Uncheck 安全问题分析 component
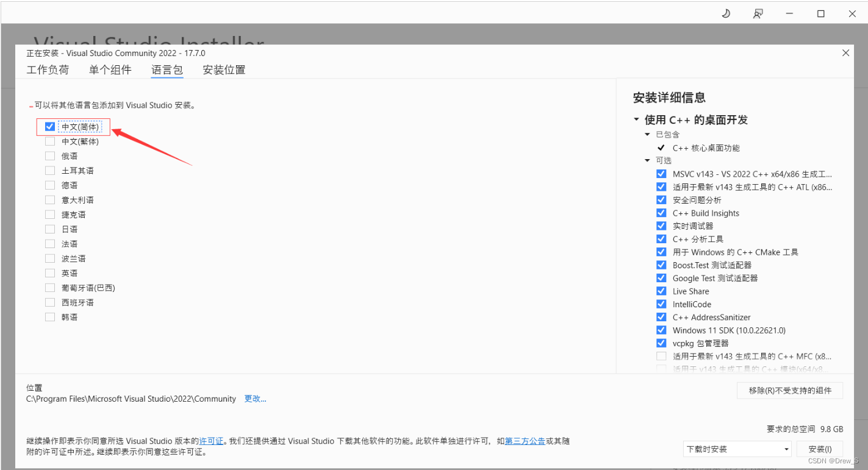This screenshot has height=470, width=868. pyautogui.click(x=661, y=200)
